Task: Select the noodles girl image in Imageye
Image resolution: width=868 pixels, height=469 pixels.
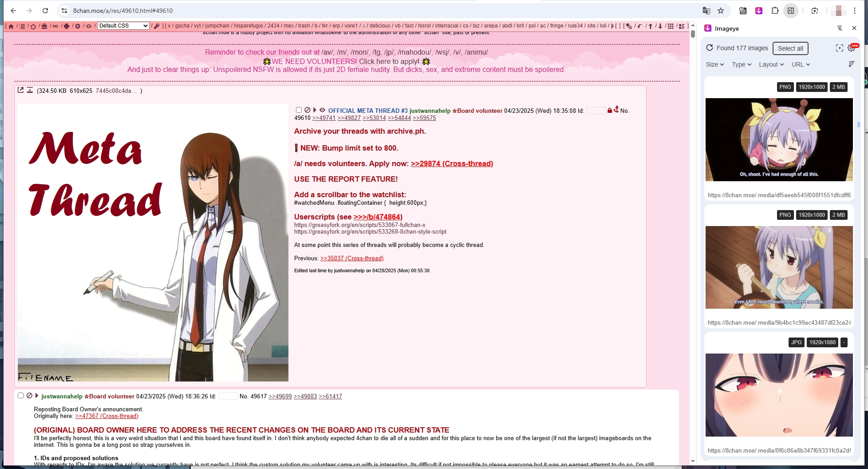Action: [779, 267]
